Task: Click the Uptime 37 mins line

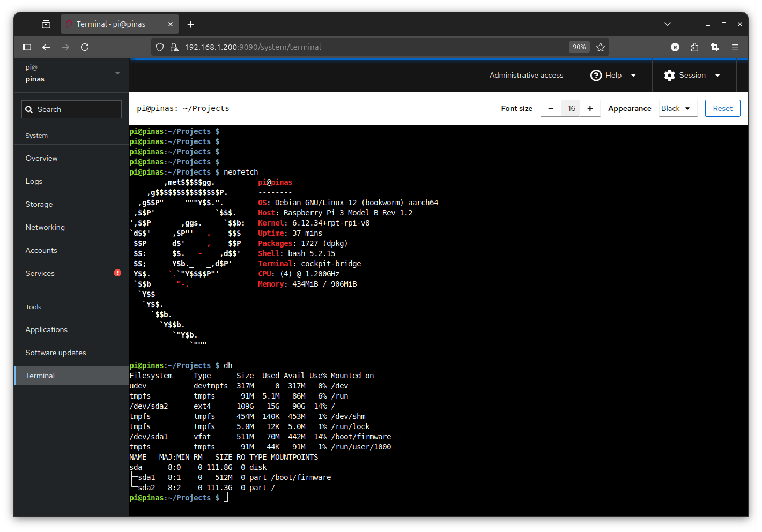Action: point(290,233)
